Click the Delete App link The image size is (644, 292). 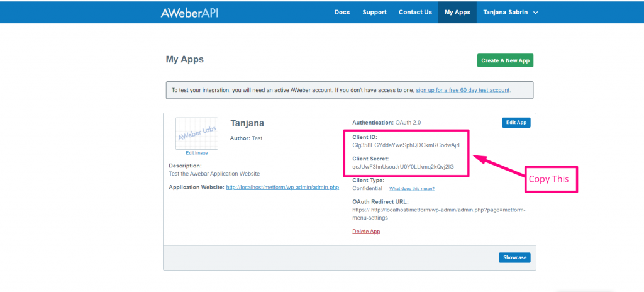pos(366,232)
